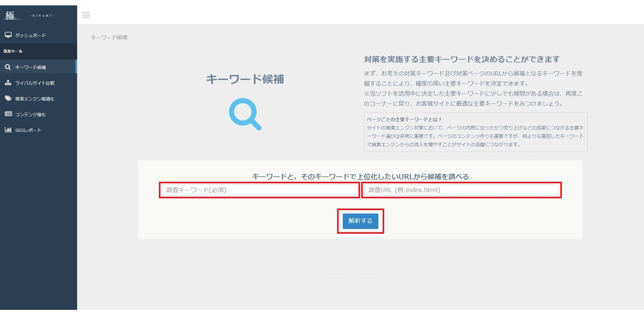Click the キーワード候補 breadcrumb text
This screenshot has height=319, width=644.
(x=108, y=38)
